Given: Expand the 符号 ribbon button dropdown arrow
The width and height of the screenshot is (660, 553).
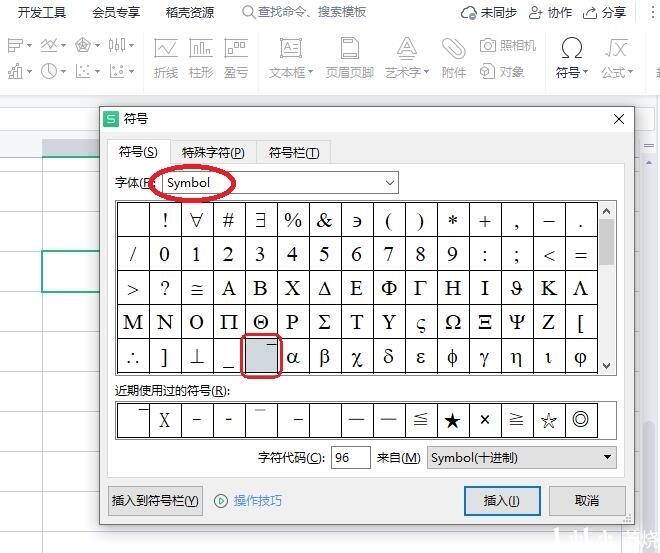Looking at the screenshot, I should point(585,72).
